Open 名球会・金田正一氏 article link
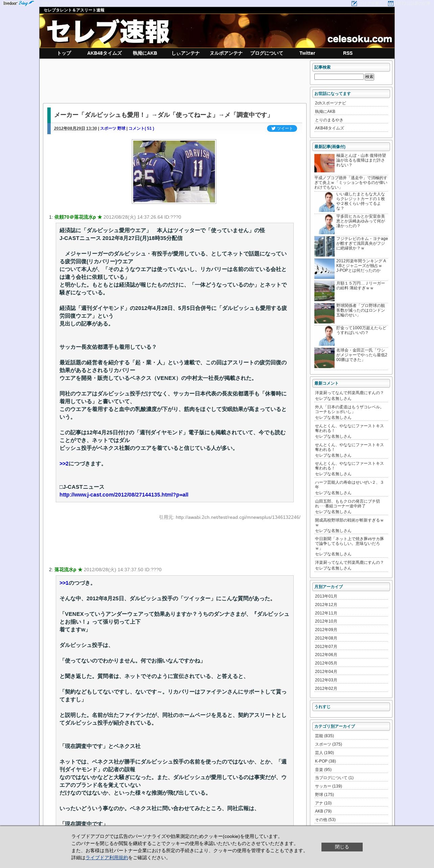Image resolution: width=434 pixels, height=868 pixels. (362, 355)
